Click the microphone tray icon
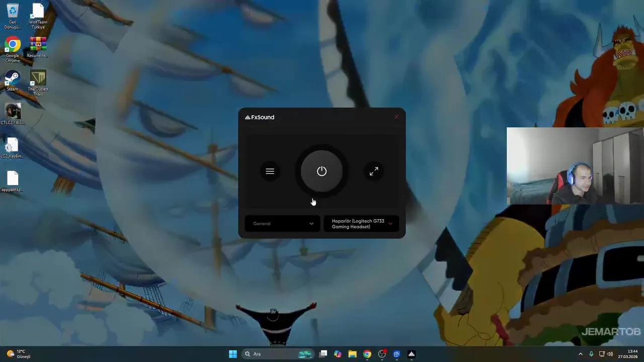This screenshot has width=644, height=362. 591,354
